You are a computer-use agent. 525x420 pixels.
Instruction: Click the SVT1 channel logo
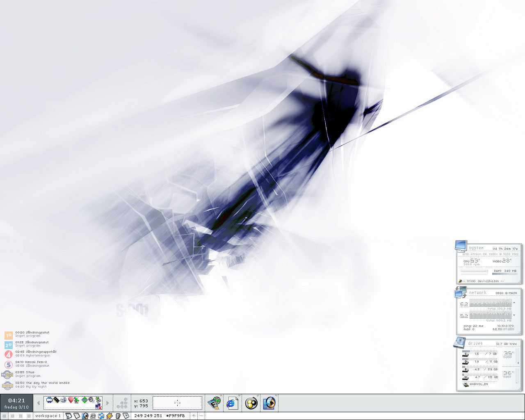pos(9,335)
